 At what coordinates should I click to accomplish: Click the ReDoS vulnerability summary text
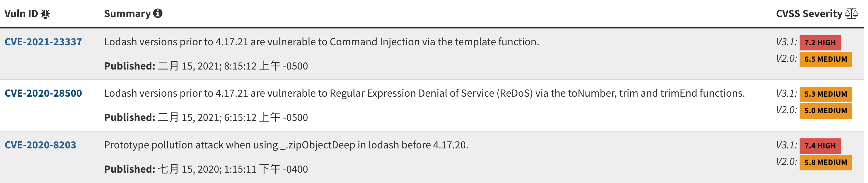(424, 93)
